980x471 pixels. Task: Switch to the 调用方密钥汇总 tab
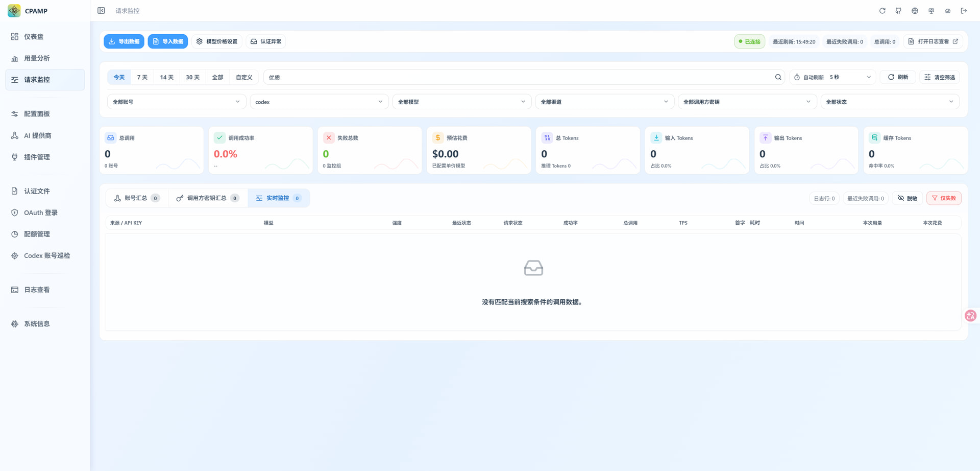click(x=207, y=198)
